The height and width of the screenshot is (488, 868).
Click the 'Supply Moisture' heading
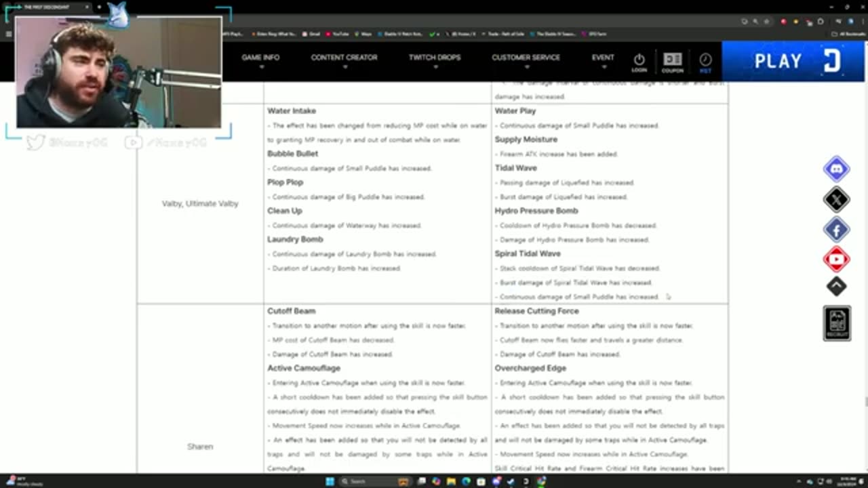tap(526, 139)
